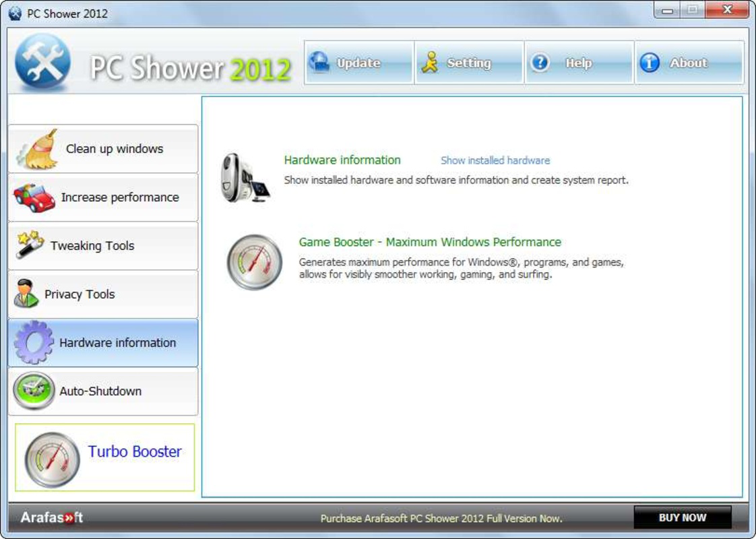Click the magic wand Tweaking Tools icon
This screenshot has width=756, height=539.
pyautogui.click(x=30, y=245)
